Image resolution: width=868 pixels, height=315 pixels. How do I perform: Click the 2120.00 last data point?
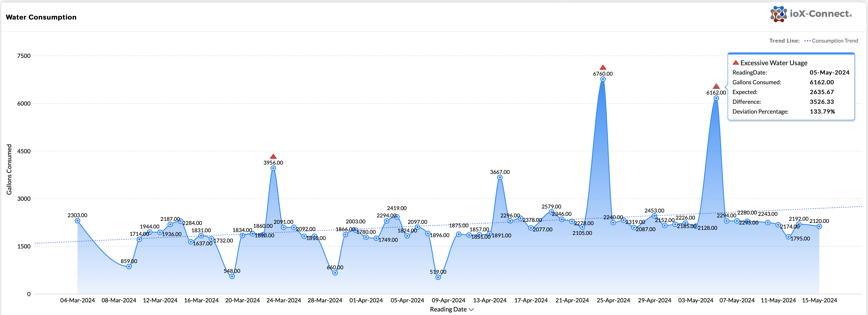(x=819, y=226)
